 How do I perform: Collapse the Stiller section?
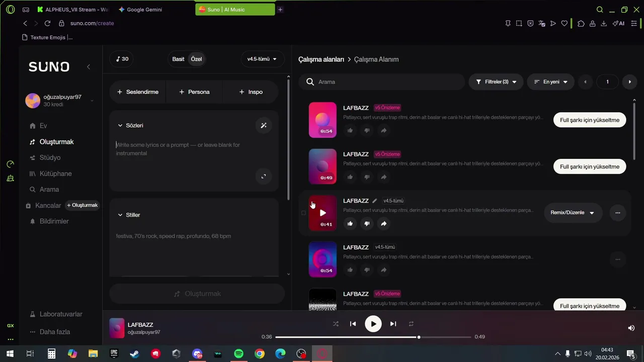point(120,215)
